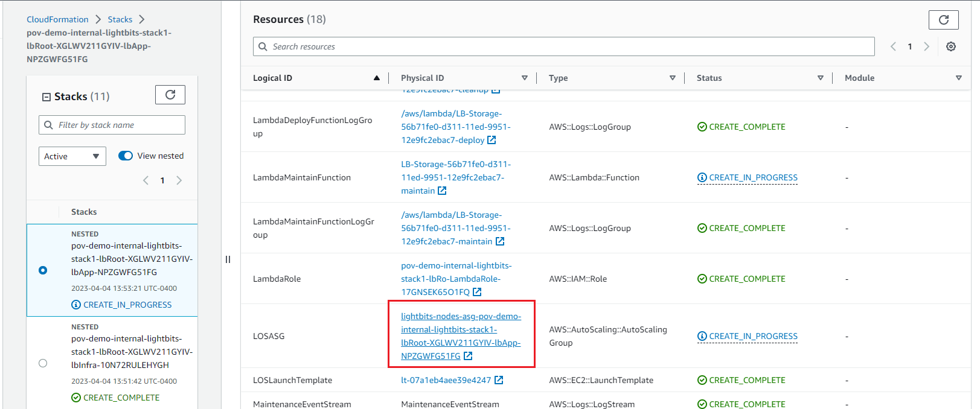Viewport: 980px width, 409px height.
Task: Refresh the Resources table
Action: (944, 20)
